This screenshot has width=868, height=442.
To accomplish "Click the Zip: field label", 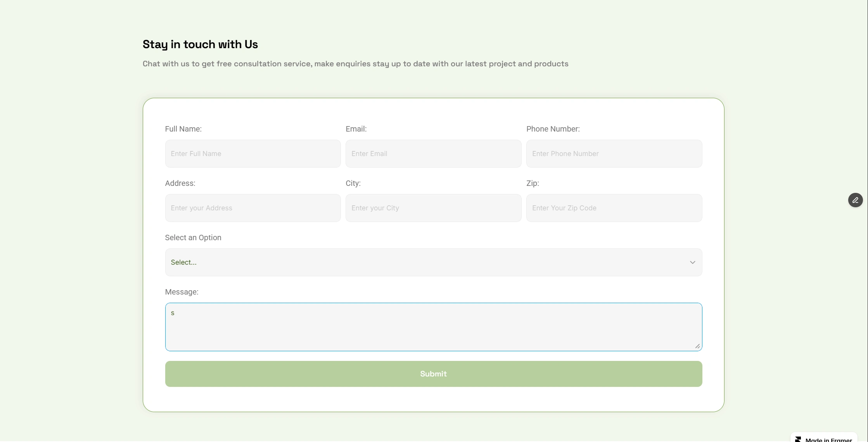I will [533, 183].
